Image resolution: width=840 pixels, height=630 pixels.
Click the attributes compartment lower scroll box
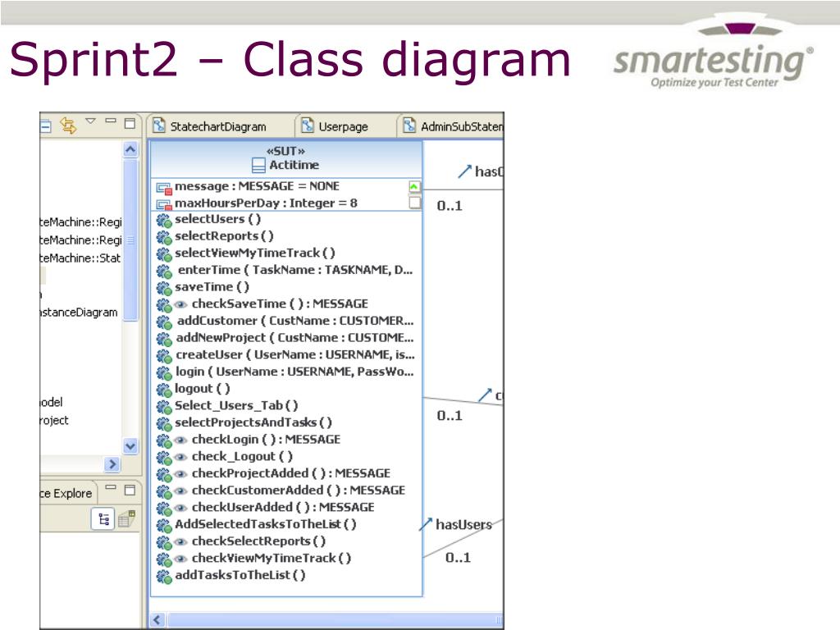click(414, 203)
